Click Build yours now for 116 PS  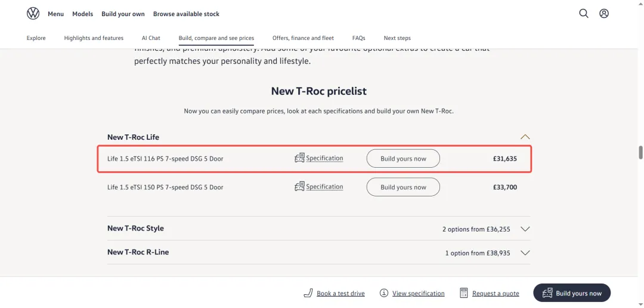(x=403, y=158)
